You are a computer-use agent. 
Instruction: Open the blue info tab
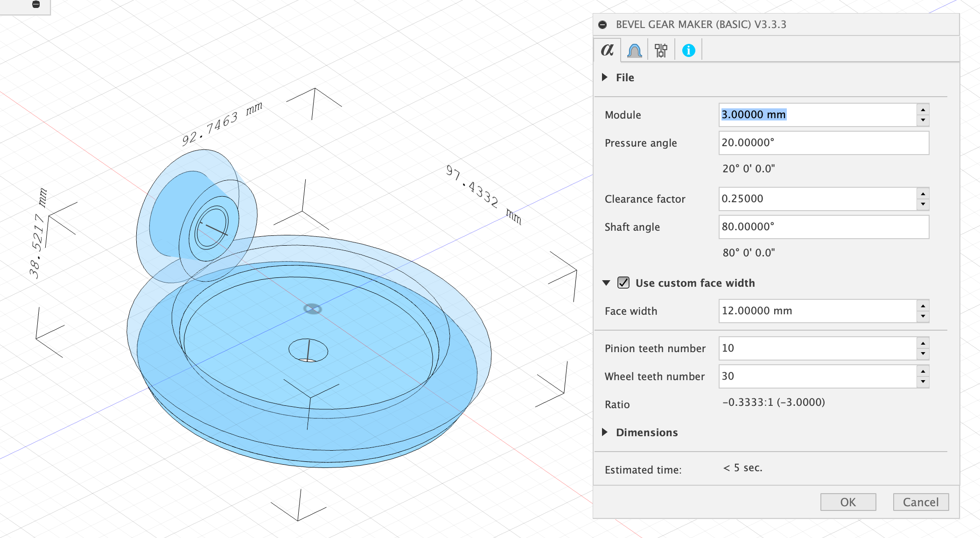688,50
